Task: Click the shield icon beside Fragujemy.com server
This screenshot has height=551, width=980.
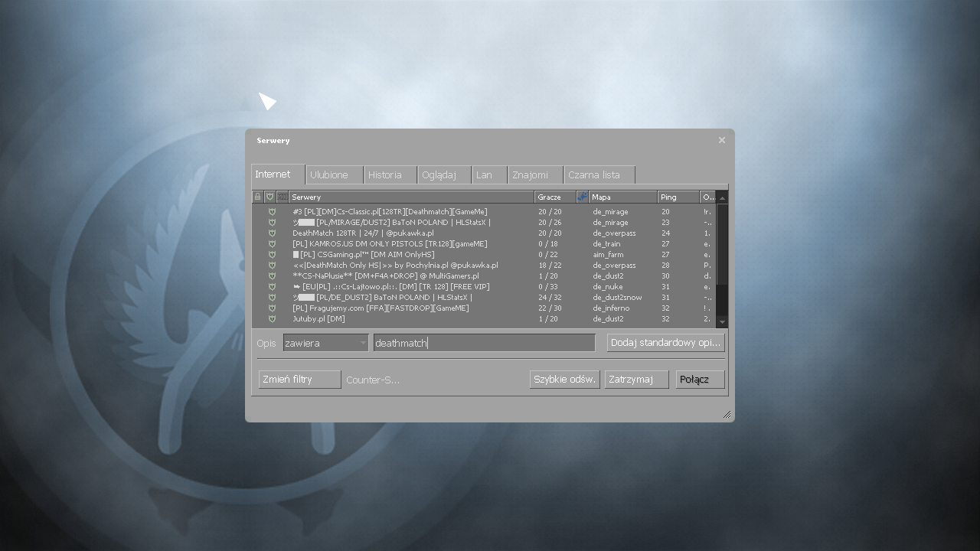Action: pyautogui.click(x=272, y=308)
